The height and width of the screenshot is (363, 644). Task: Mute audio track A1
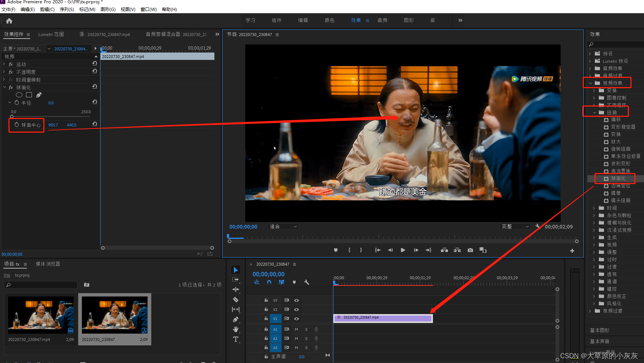[x=296, y=329]
